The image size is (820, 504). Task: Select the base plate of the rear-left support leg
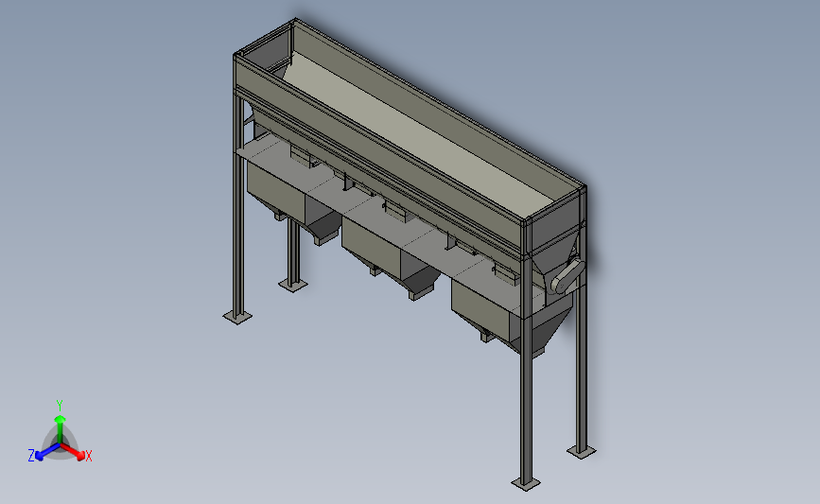point(293,285)
